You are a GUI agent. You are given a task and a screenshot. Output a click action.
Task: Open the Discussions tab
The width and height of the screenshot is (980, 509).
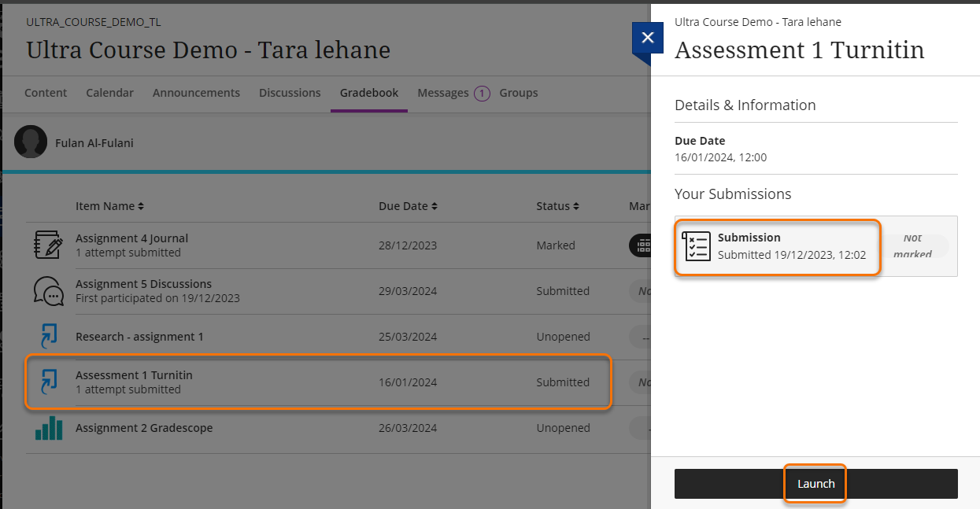click(x=290, y=93)
